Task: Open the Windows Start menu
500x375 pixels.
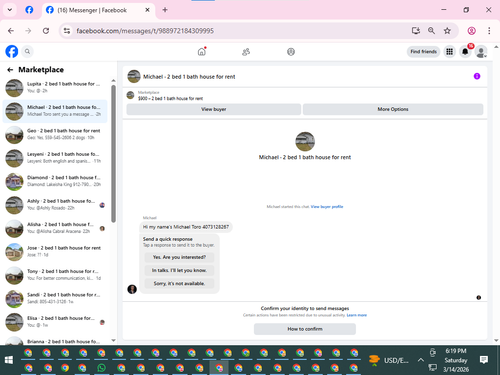Action: (9, 360)
